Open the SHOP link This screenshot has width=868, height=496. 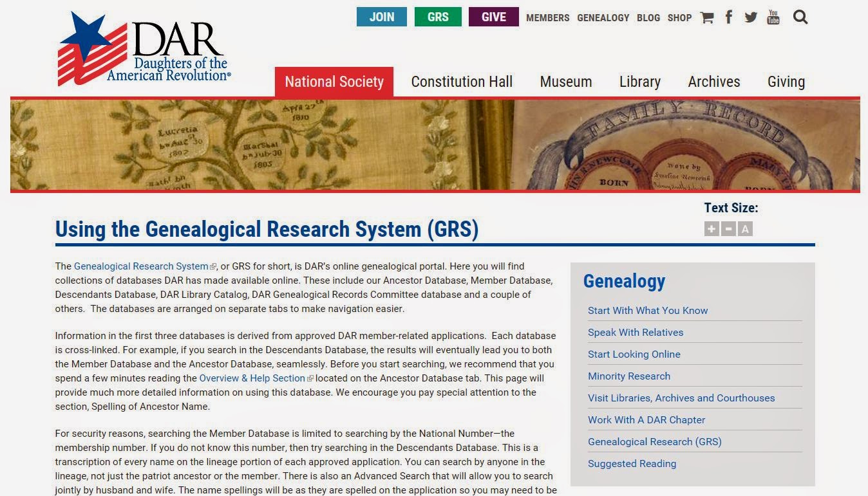pos(679,18)
